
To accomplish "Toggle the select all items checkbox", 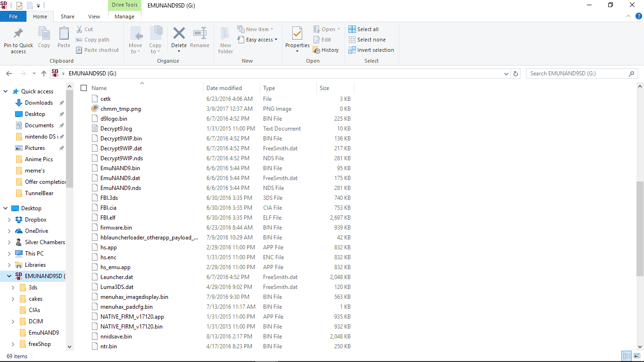I will pos(84,88).
